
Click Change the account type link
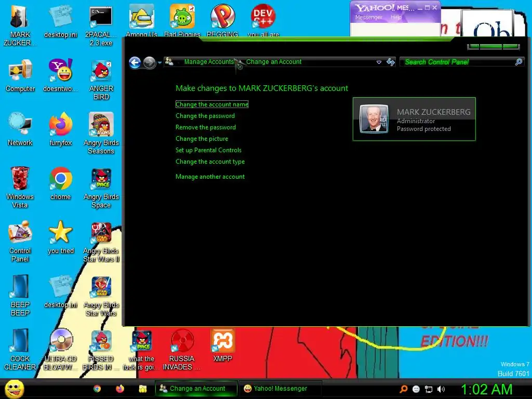[x=210, y=162]
